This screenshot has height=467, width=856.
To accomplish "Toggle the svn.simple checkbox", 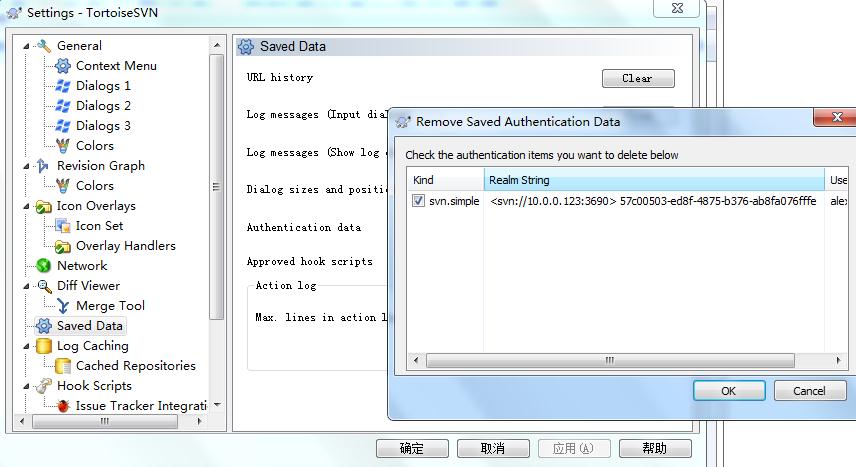I will tap(418, 201).
